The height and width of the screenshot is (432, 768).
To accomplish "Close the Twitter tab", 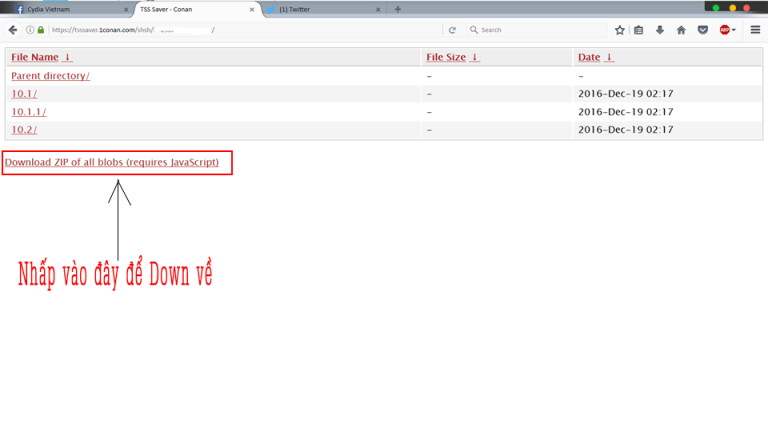I will 378,9.
